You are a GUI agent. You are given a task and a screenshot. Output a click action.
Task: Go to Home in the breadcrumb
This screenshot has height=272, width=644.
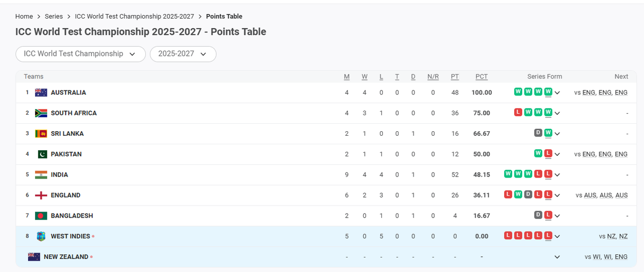pos(24,17)
